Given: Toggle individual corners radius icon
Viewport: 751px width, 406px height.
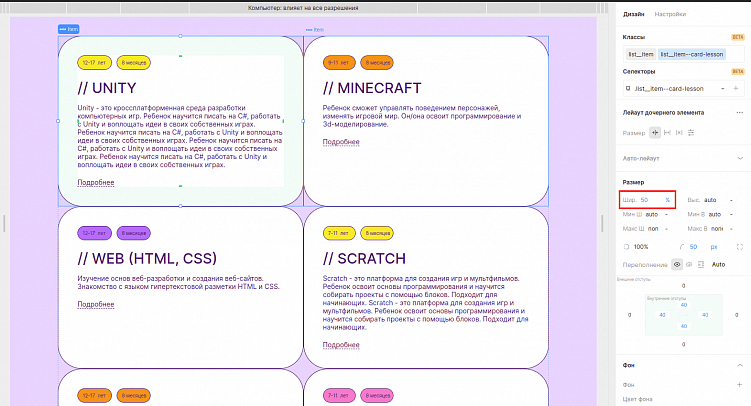Looking at the screenshot, I should 740,247.
